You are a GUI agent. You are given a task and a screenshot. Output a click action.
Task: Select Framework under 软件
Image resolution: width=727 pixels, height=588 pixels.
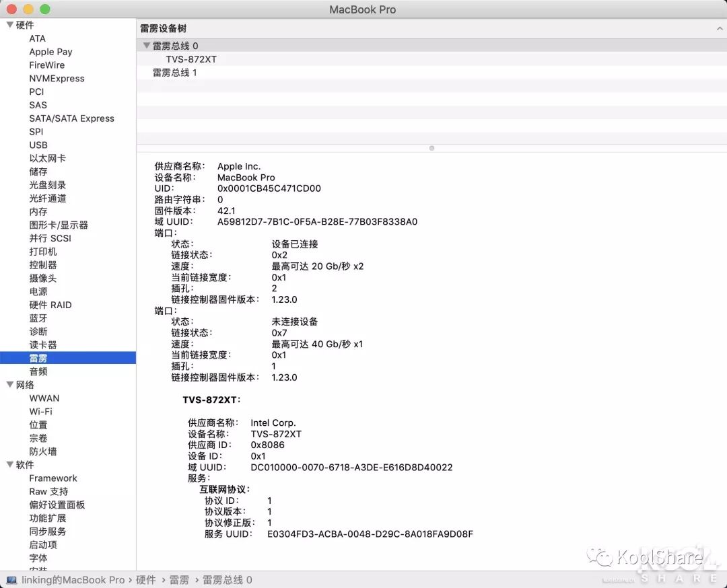(53, 478)
